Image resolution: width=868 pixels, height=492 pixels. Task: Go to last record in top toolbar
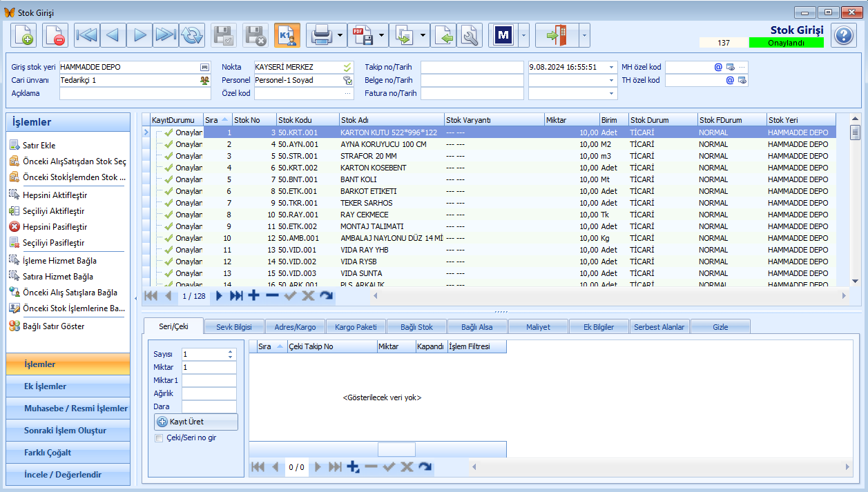point(166,35)
